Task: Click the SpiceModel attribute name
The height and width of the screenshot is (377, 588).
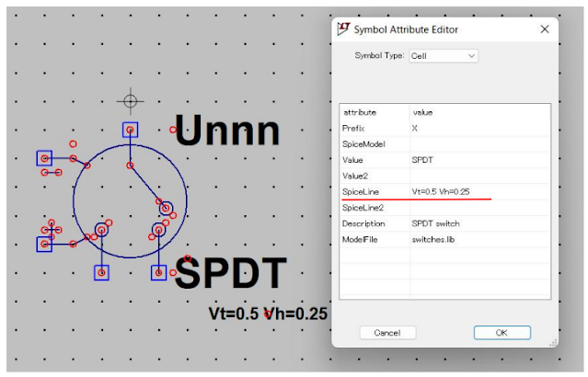Action: pos(363,144)
